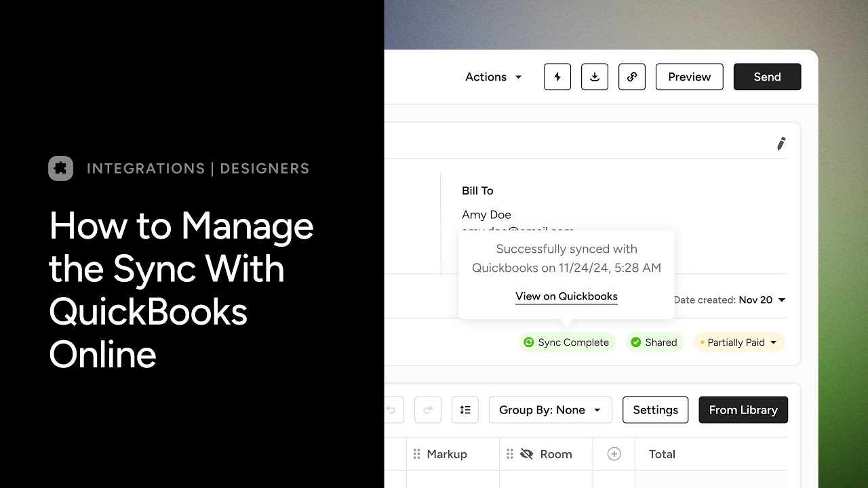Click the Sync Complete status badge

[567, 342]
